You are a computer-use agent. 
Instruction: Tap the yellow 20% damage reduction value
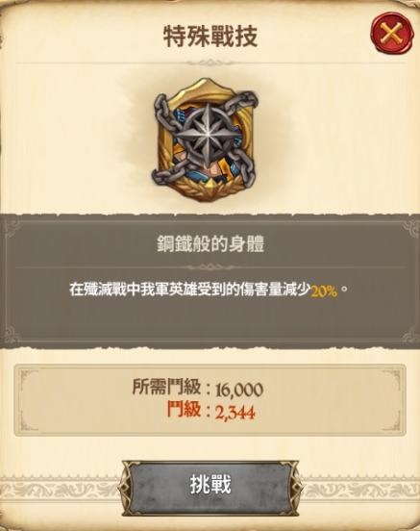pos(324,291)
